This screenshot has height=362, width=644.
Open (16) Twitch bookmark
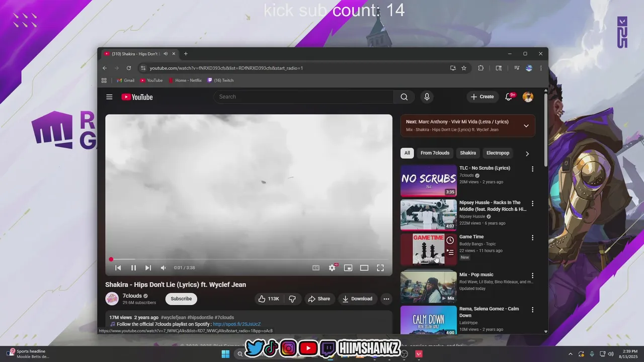220,80
